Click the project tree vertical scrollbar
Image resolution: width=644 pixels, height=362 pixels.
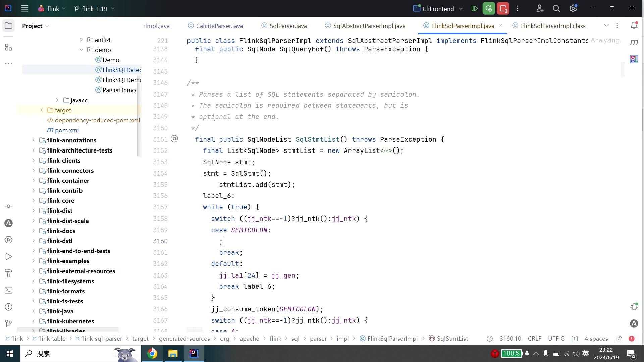[139, 116]
